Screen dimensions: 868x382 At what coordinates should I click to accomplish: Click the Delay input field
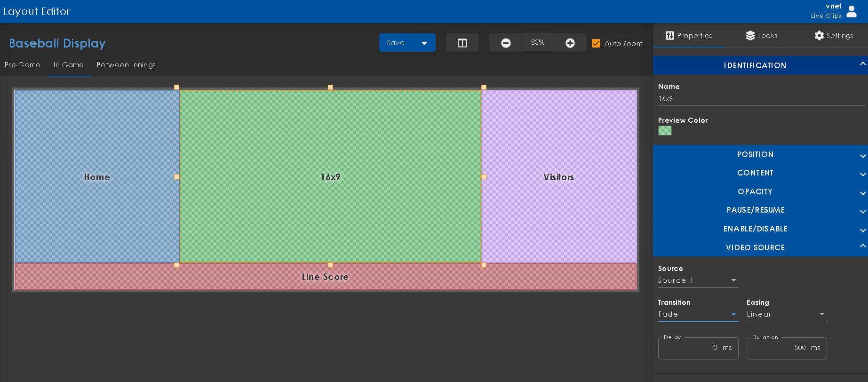pyautogui.click(x=698, y=348)
